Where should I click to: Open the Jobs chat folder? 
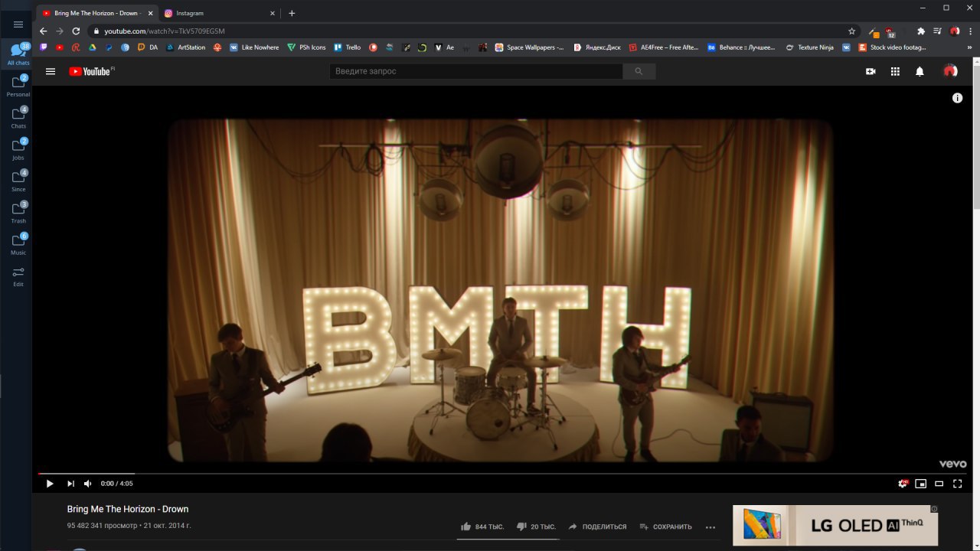[18, 149]
